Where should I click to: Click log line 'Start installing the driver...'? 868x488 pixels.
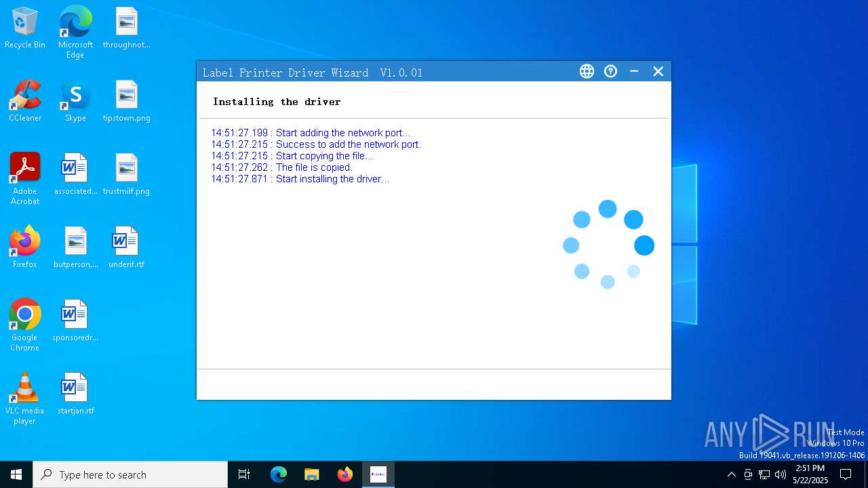click(x=300, y=179)
